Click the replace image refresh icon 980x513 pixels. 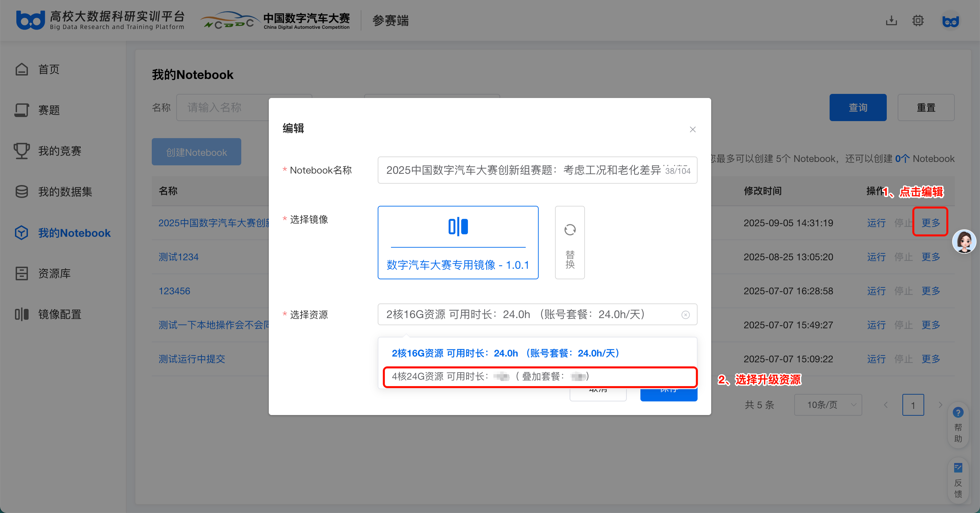click(570, 230)
